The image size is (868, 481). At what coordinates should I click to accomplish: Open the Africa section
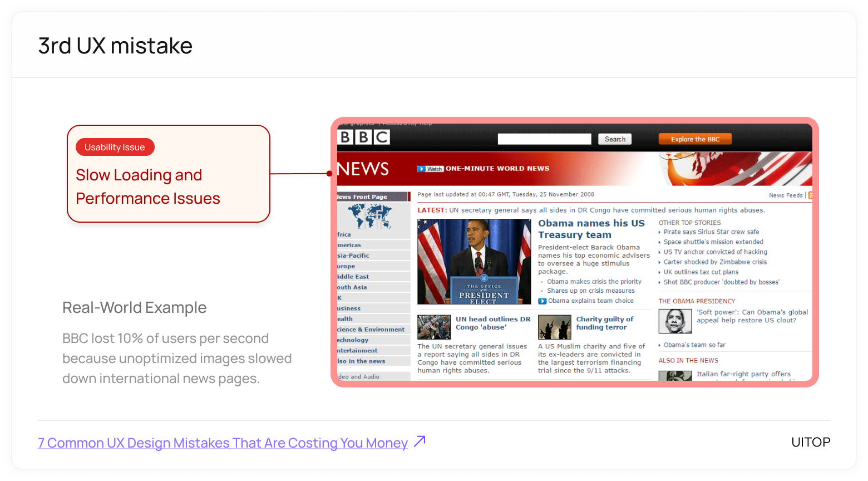point(373,235)
